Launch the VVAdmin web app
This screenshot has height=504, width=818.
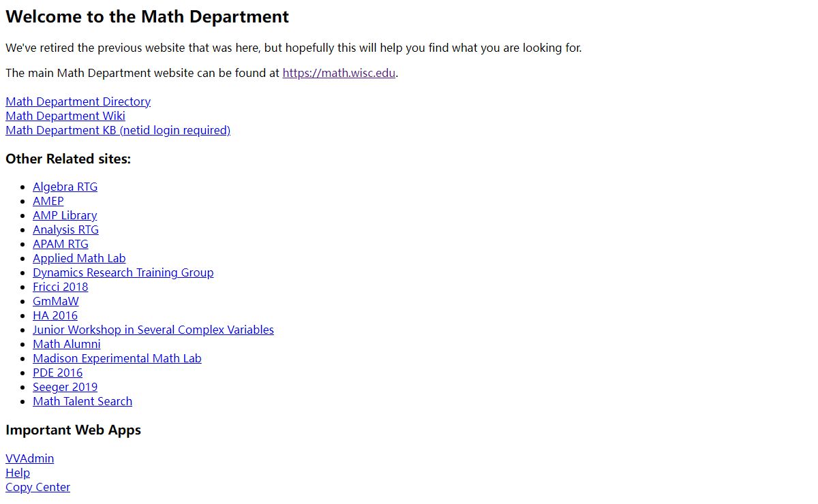[30, 458]
